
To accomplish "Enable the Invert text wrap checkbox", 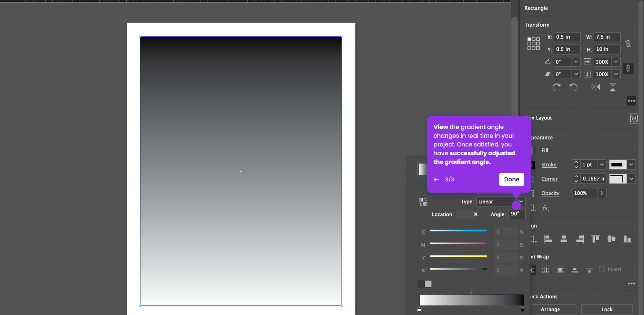I will [602, 269].
